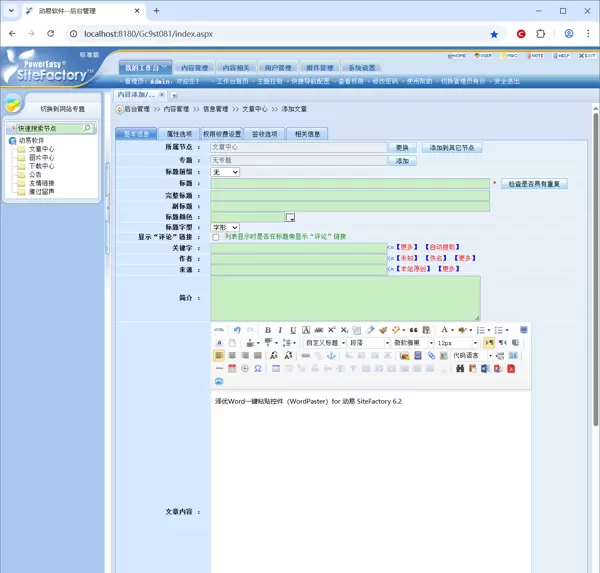The image size is (600, 573).
Task: Open the 标题字型 dropdown
Action: (225, 227)
